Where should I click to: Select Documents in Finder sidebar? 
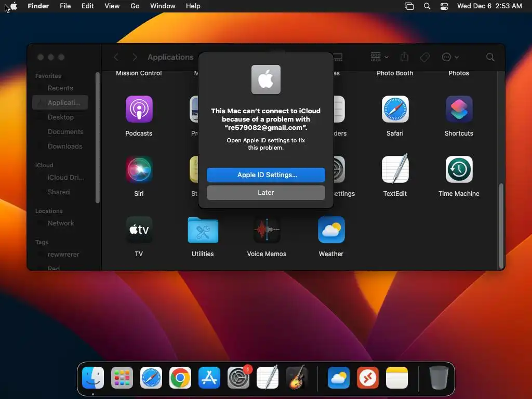(x=60, y=131)
